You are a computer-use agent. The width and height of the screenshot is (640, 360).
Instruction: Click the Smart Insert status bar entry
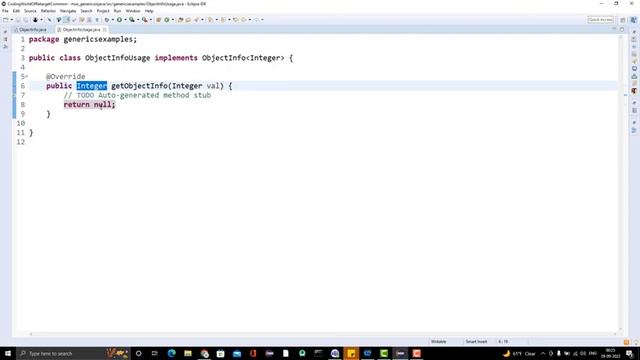click(476, 342)
